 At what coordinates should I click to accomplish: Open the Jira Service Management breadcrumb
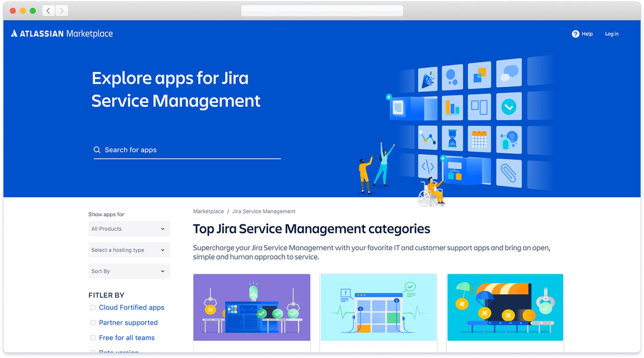264,211
